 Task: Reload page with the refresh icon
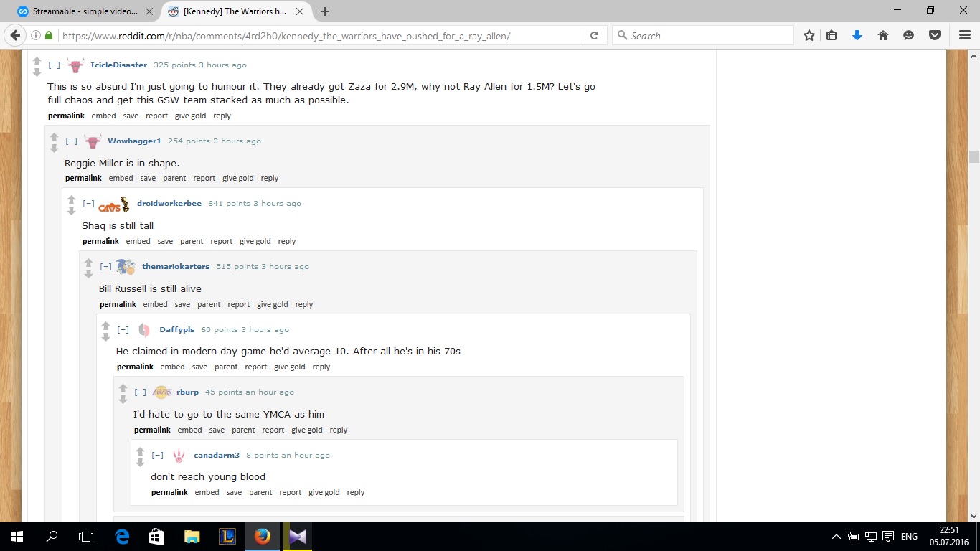point(594,35)
